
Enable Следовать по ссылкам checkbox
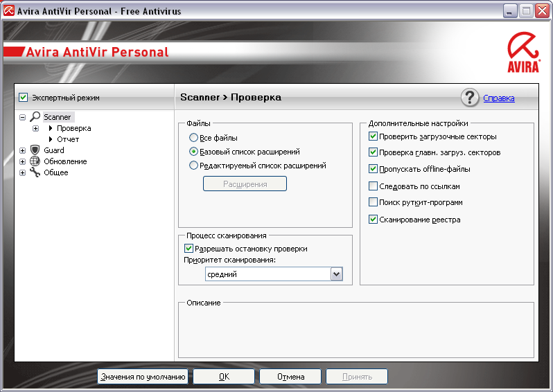[373, 186]
